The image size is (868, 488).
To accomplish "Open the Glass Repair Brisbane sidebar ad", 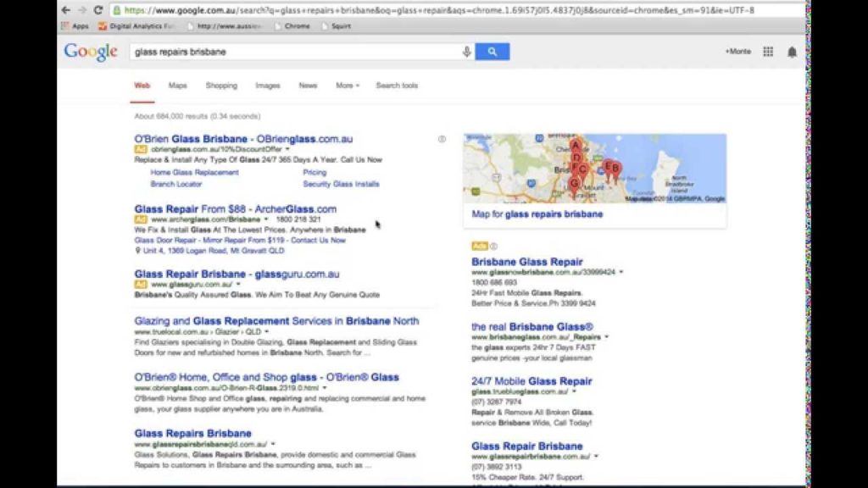I will (527, 446).
